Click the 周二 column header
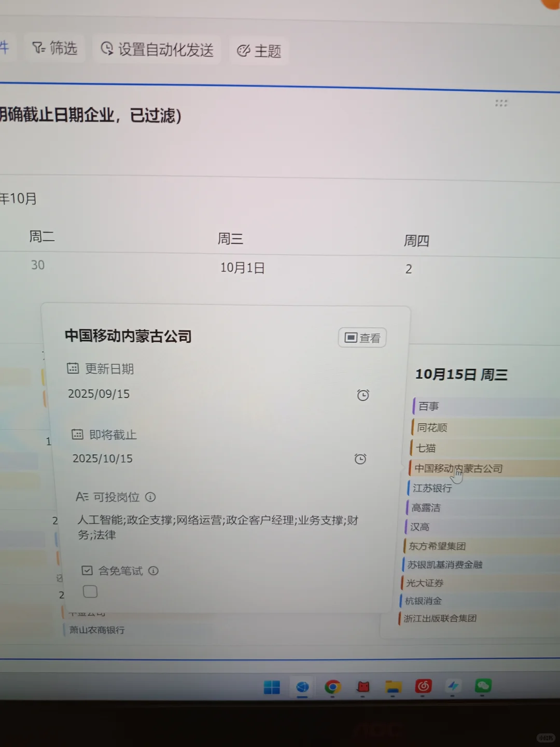 [x=42, y=237]
